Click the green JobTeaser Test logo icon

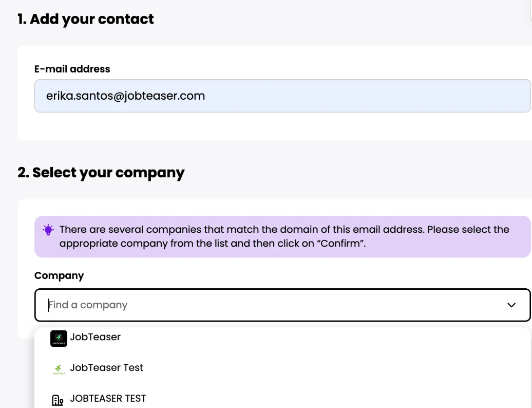click(59, 368)
